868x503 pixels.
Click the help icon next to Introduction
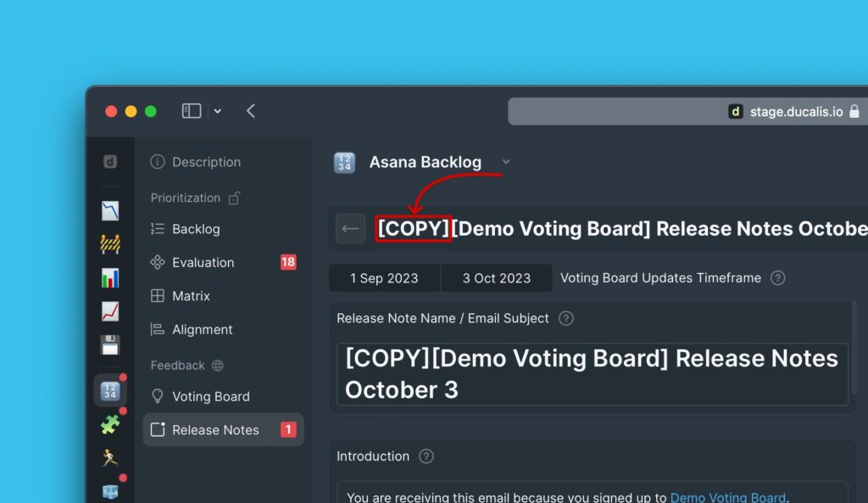[426, 456]
